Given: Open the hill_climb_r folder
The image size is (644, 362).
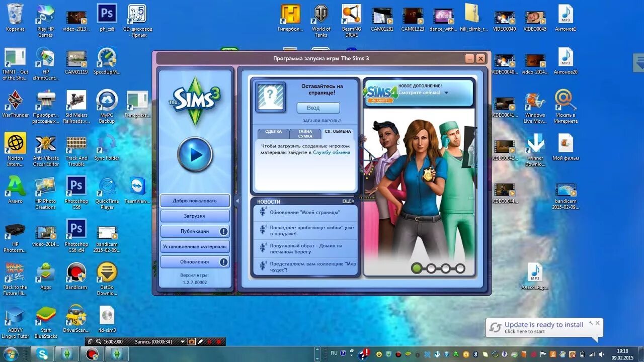Looking at the screenshot, I should point(473,18).
